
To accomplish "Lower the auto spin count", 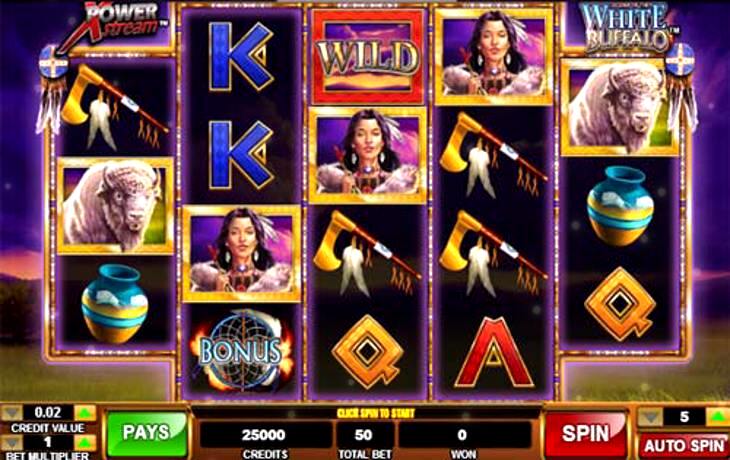I will click(650, 417).
